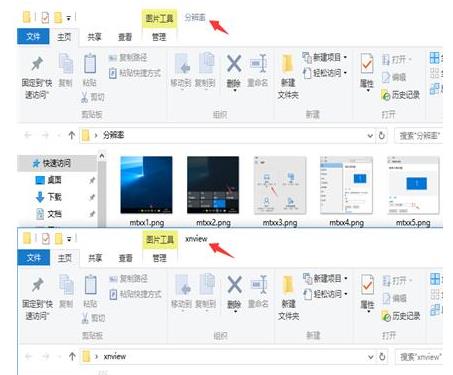Viewport: 453px width, 375px height.
Task: Click Delete (删除) X icon in top window
Action: click(x=234, y=63)
